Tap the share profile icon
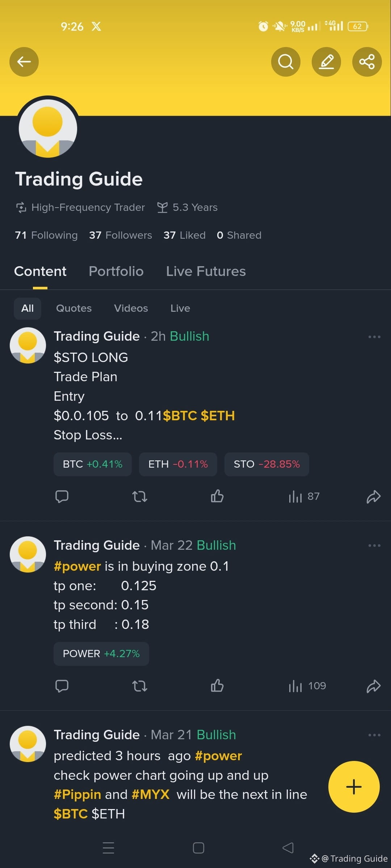This screenshot has height=868, width=391. (x=367, y=62)
